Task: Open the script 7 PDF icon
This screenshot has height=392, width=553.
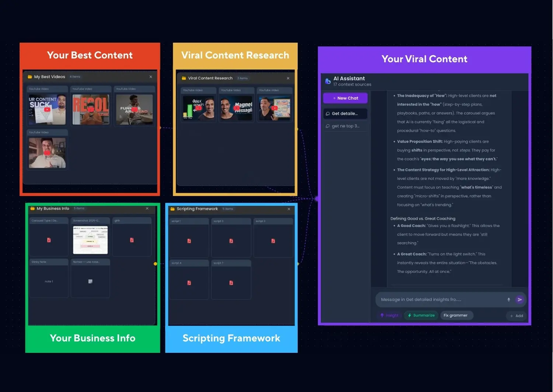Action: tap(231, 283)
